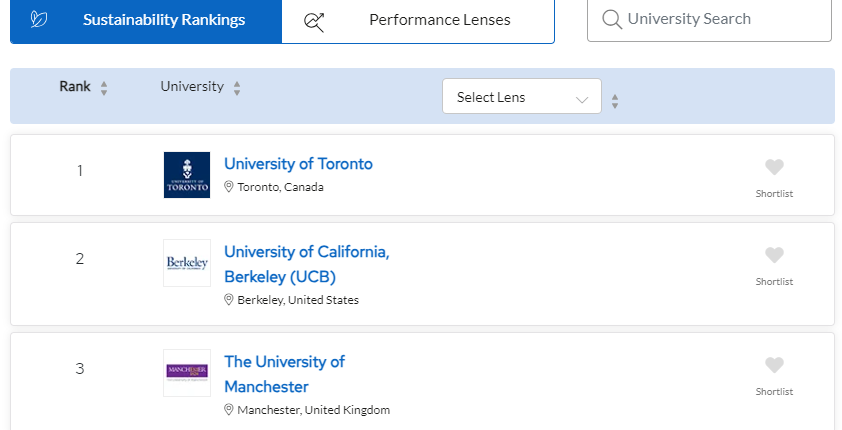Click the Berkeley logo thumbnail
Viewport: 842px width, 430px height.
[187, 263]
